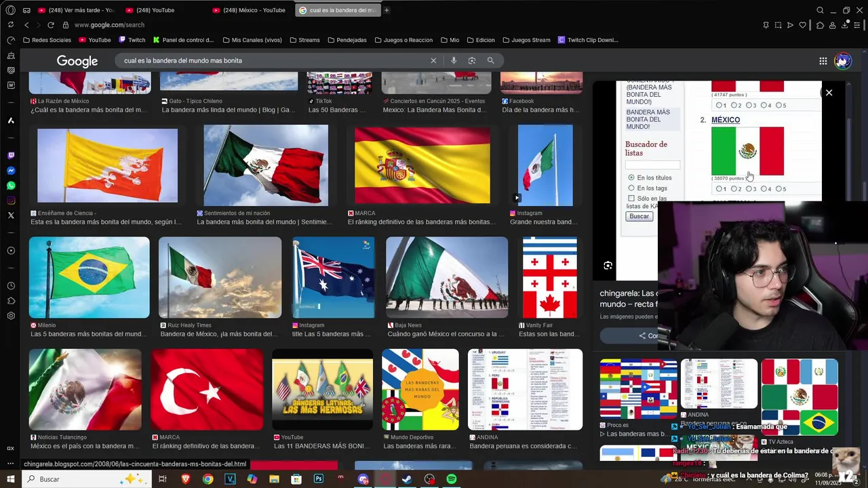Open the Pendejadas bookmark folder

[347, 40]
